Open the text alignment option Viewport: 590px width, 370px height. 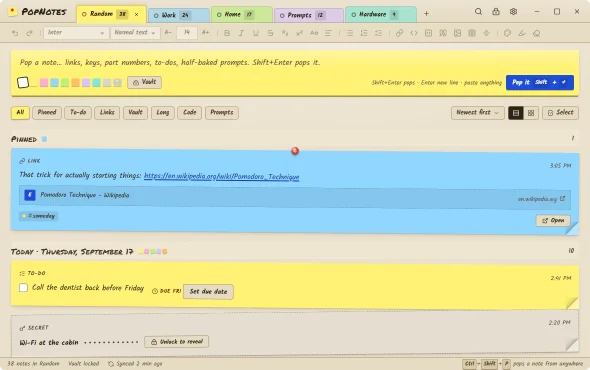(x=328, y=33)
